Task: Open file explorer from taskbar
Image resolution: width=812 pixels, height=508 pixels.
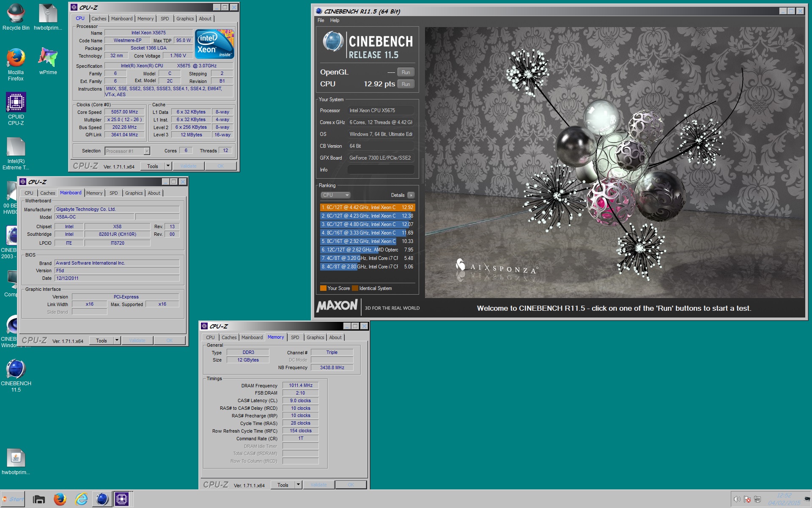Action: pyautogui.click(x=39, y=500)
